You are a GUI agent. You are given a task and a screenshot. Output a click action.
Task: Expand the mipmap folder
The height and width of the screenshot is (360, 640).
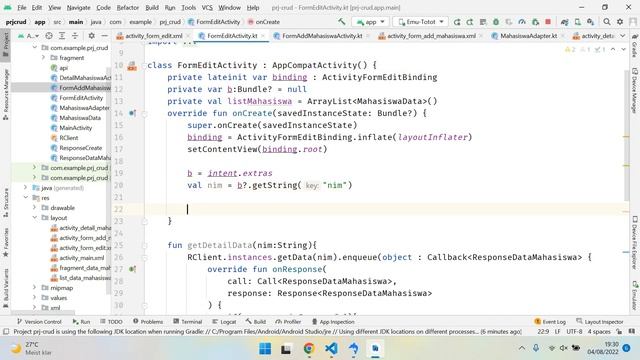point(35,287)
